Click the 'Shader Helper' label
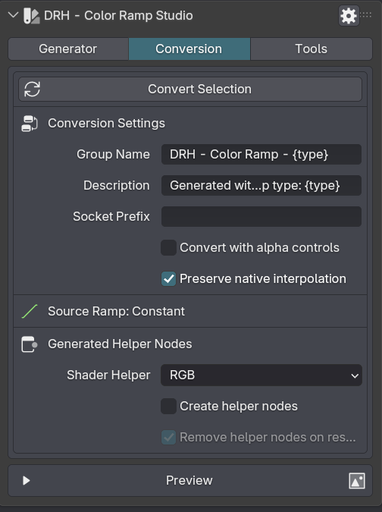Screen dimensions: 382x512 (109, 375)
